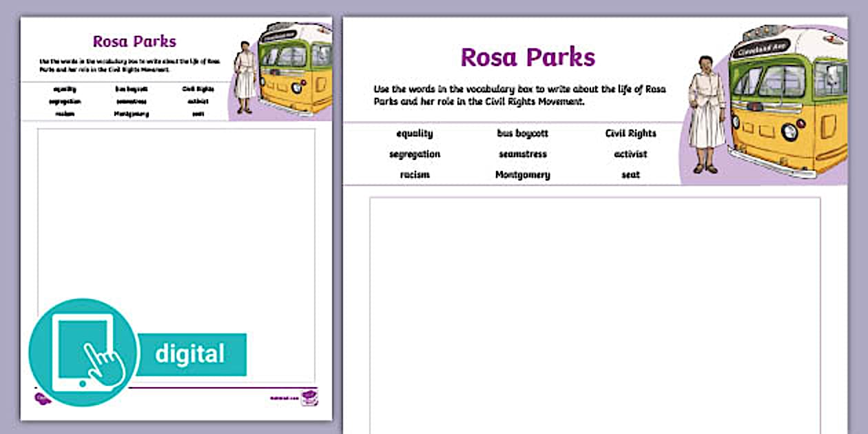
Task: Click inside the empty writing box
Action: 592,310
